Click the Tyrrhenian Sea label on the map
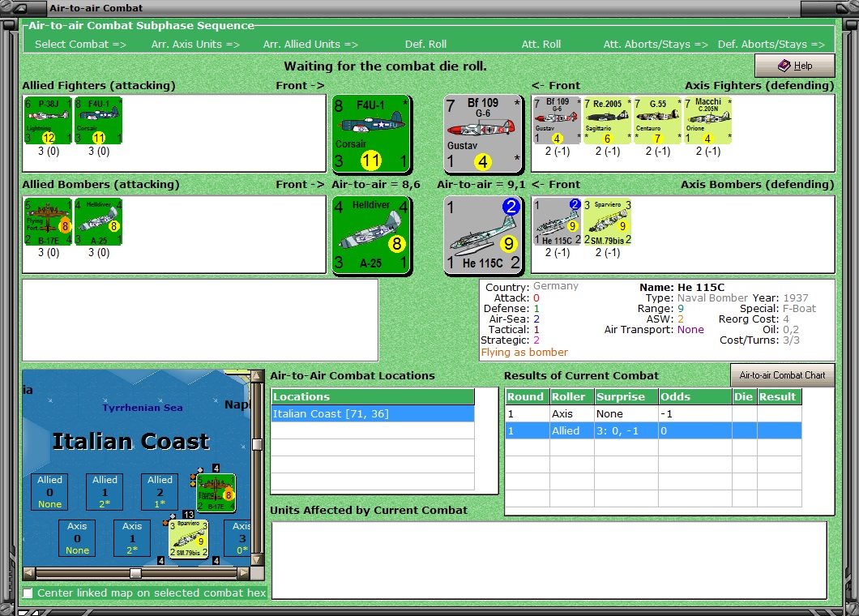 tap(143, 408)
